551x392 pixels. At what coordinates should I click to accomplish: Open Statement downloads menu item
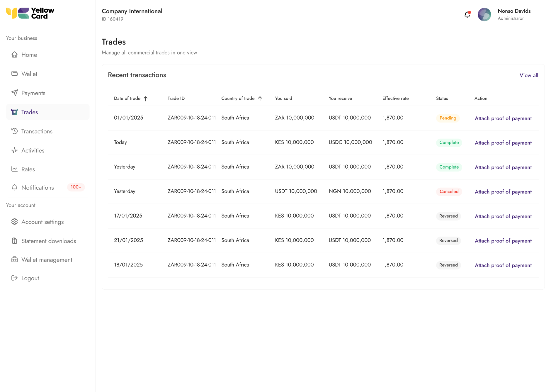coord(48,241)
